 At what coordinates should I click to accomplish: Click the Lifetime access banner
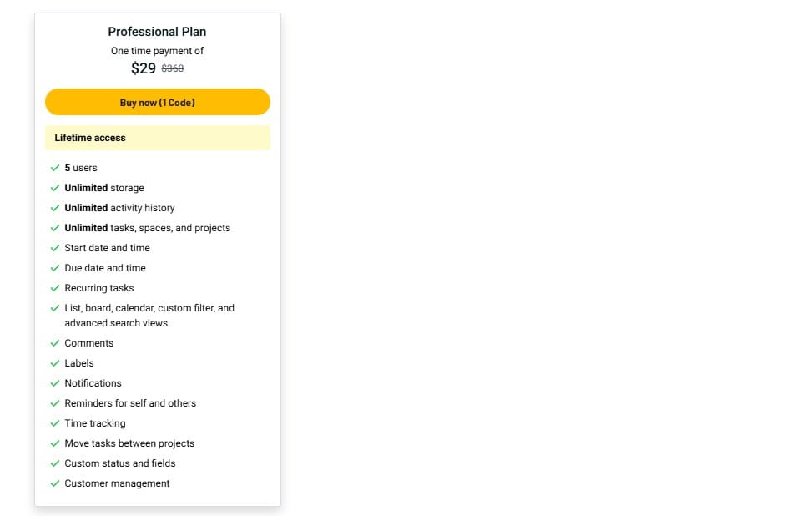(x=157, y=138)
